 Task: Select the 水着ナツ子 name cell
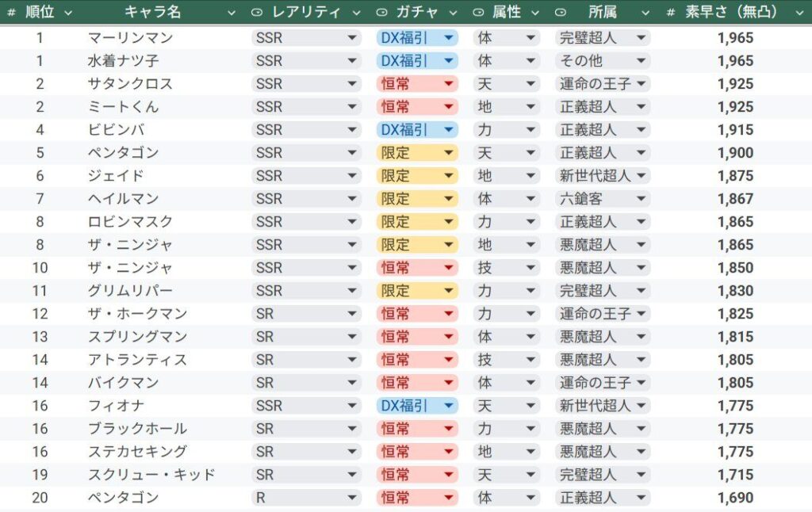123,61
